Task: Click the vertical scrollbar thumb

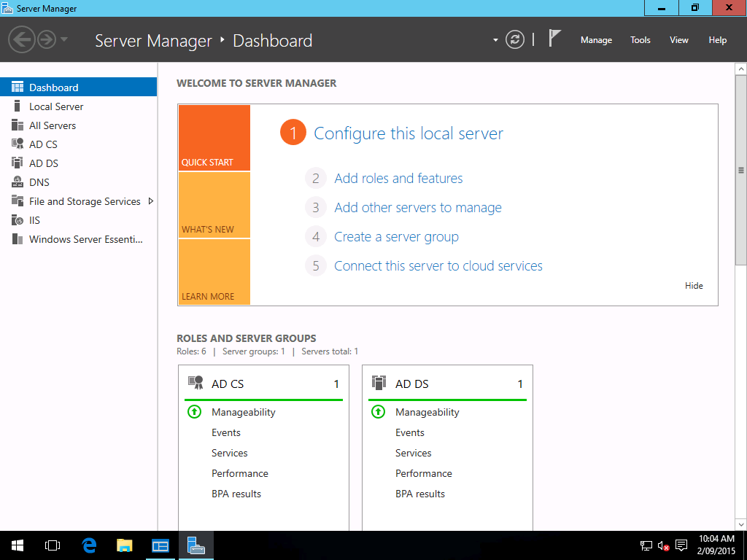Action: 740,169
